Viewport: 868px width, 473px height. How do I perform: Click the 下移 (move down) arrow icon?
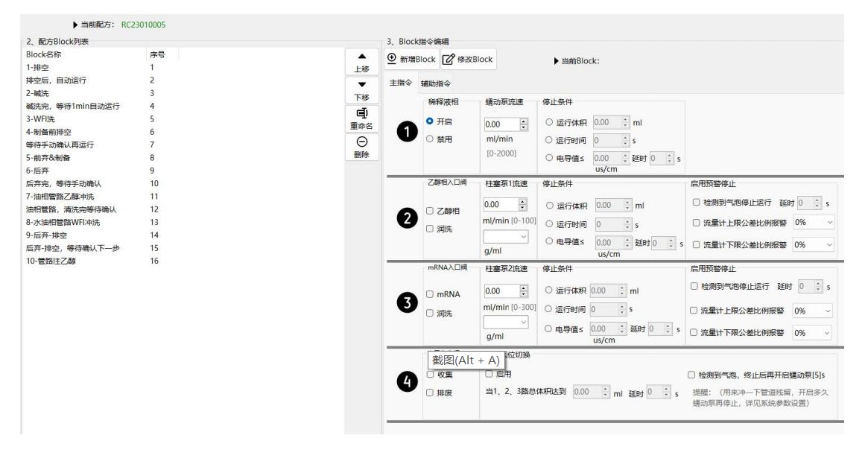pos(362,85)
